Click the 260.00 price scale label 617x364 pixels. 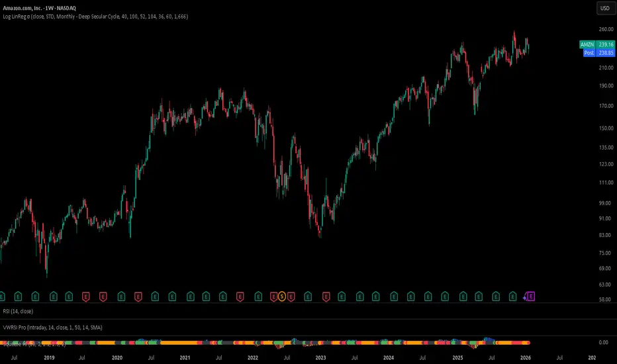click(x=606, y=29)
